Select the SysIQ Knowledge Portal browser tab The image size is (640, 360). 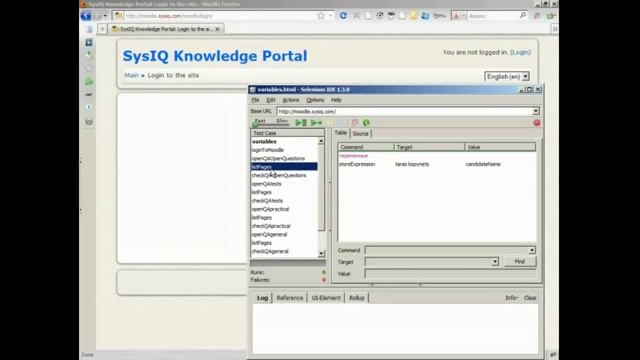point(165,29)
